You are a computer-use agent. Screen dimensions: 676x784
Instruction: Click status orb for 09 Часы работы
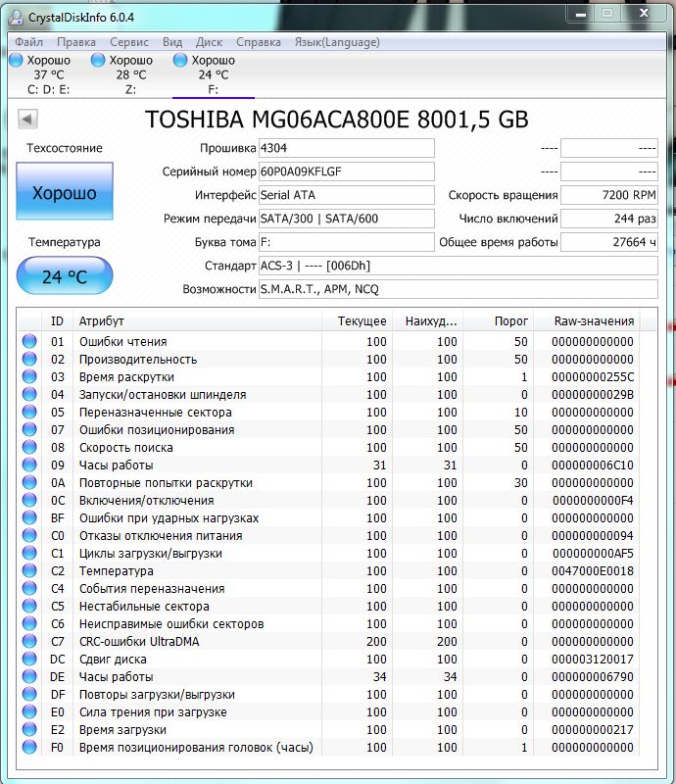coord(29,465)
